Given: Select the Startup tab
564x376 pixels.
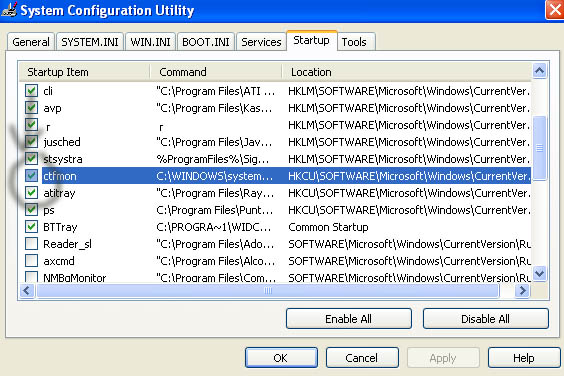Looking at the screenshot, I should point(311,40).
